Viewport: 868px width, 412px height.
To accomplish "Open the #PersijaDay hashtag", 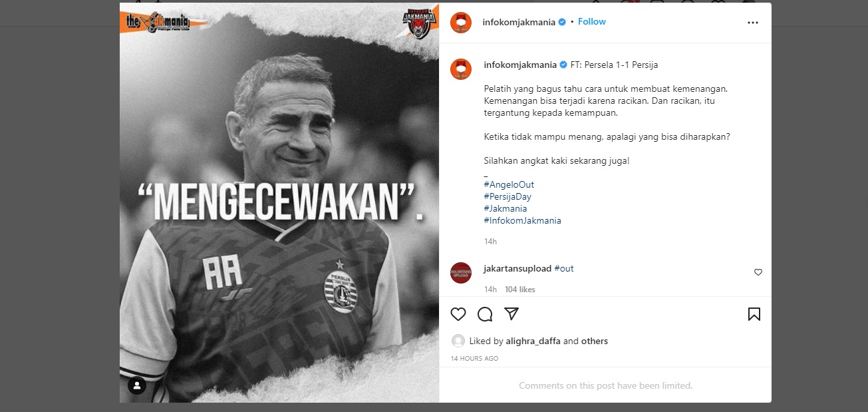I will coord(507,196).
